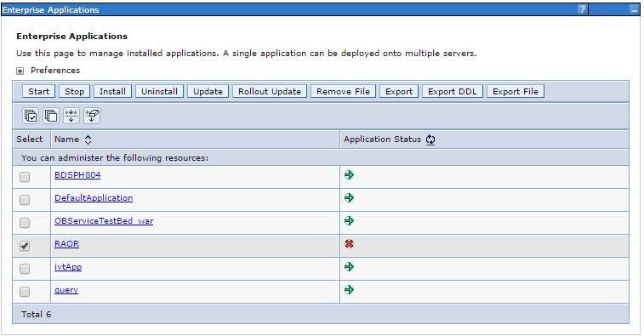This screenshot has height=336, width=644.
Task: Click the Start button
Action: tap(38, 92)
